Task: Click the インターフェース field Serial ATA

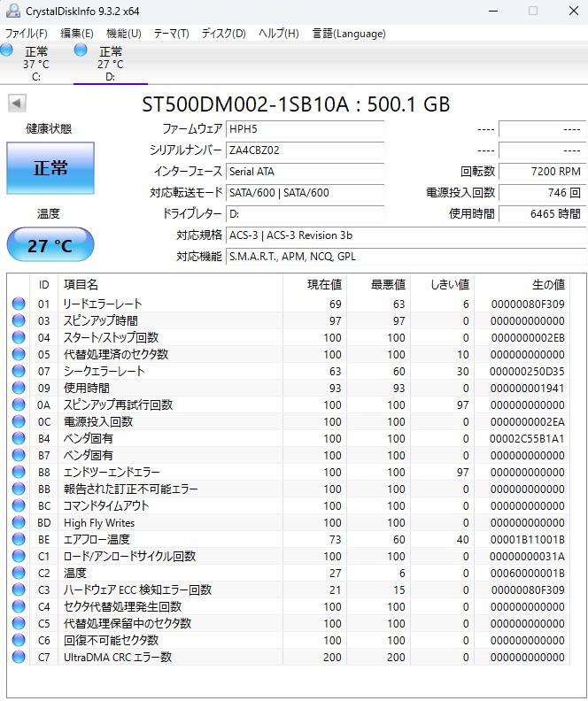Action: (305, 172)
